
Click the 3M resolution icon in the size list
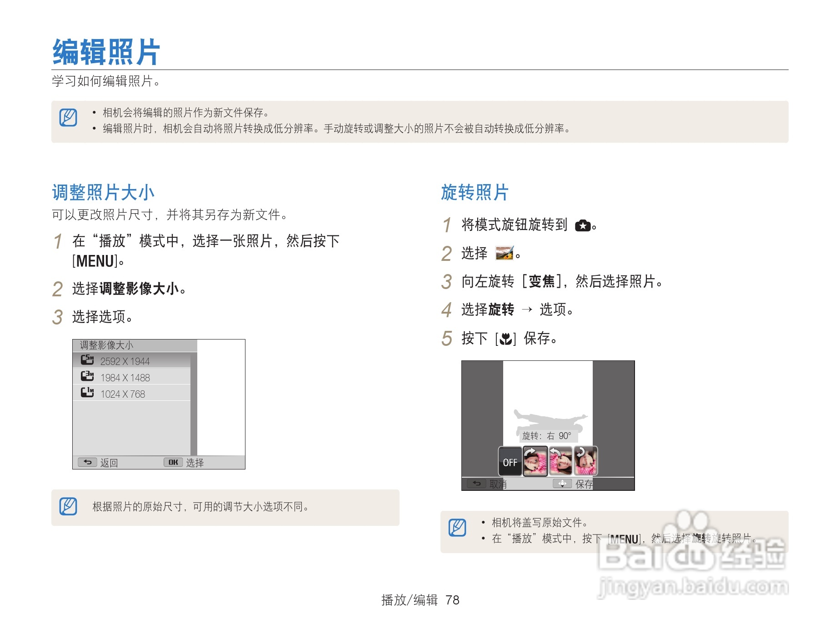click(87, 377)
